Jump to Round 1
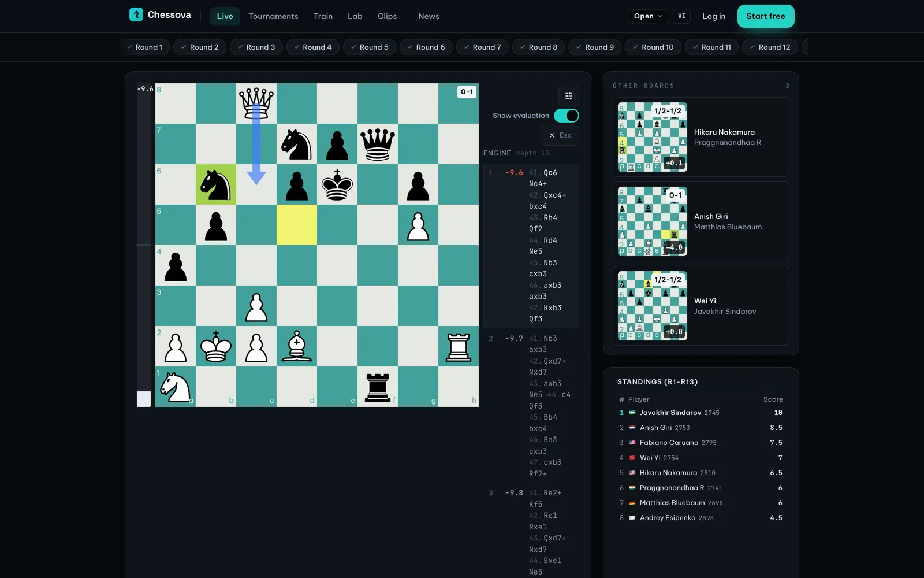This screenshot has width=924, height=578. [144, 47]
